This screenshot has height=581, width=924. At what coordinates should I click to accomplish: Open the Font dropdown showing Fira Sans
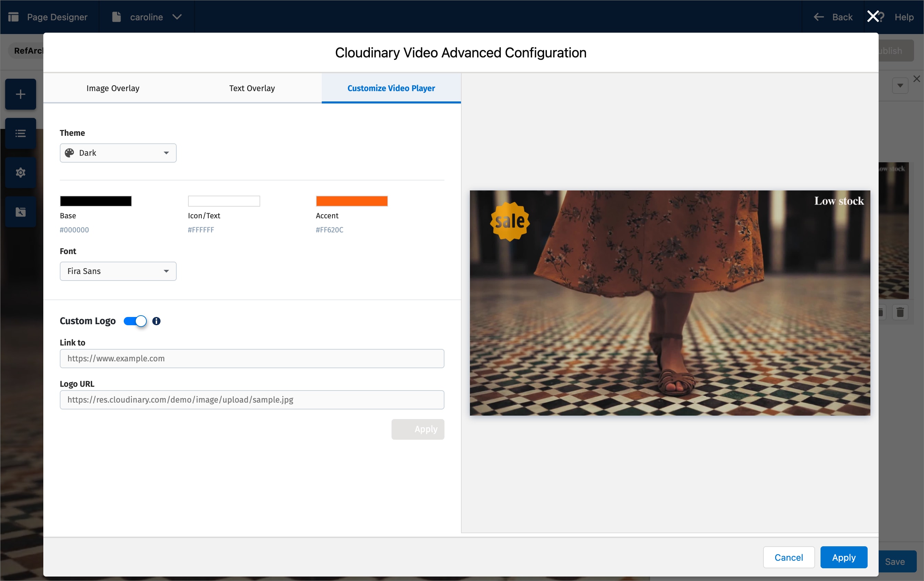pos(118,271)
